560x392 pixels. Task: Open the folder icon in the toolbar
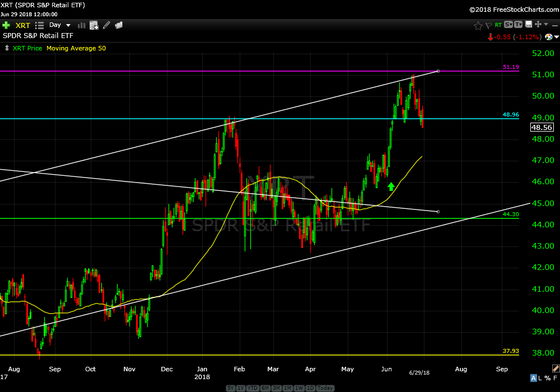(x=119, y=25)
